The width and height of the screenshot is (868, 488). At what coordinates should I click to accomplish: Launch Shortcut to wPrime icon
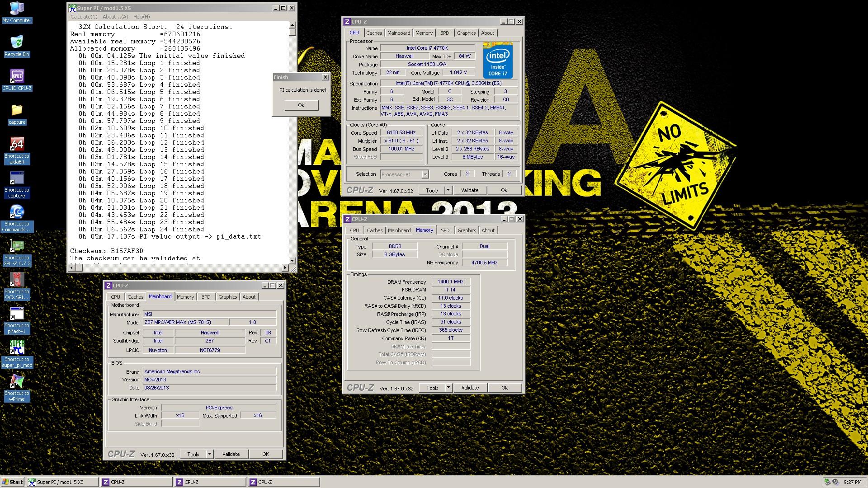17,388
